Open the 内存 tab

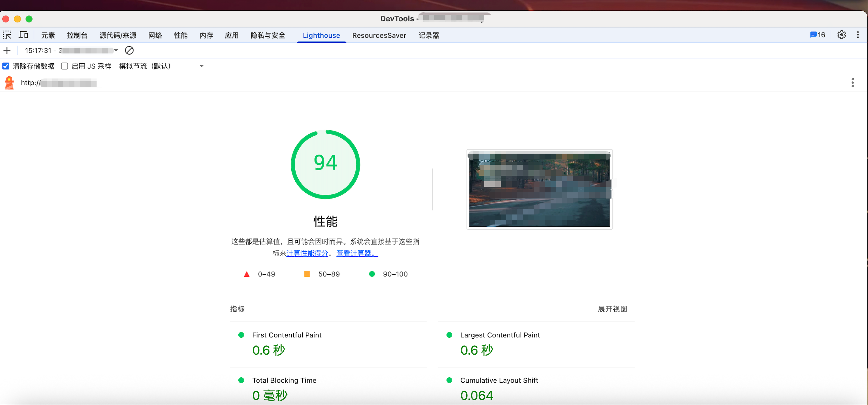[206, 35]
